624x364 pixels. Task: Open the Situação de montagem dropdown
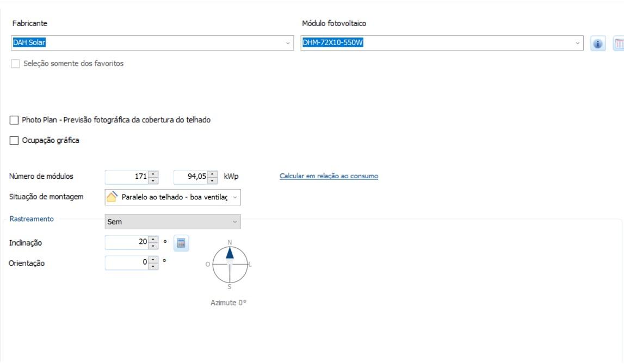172,197
